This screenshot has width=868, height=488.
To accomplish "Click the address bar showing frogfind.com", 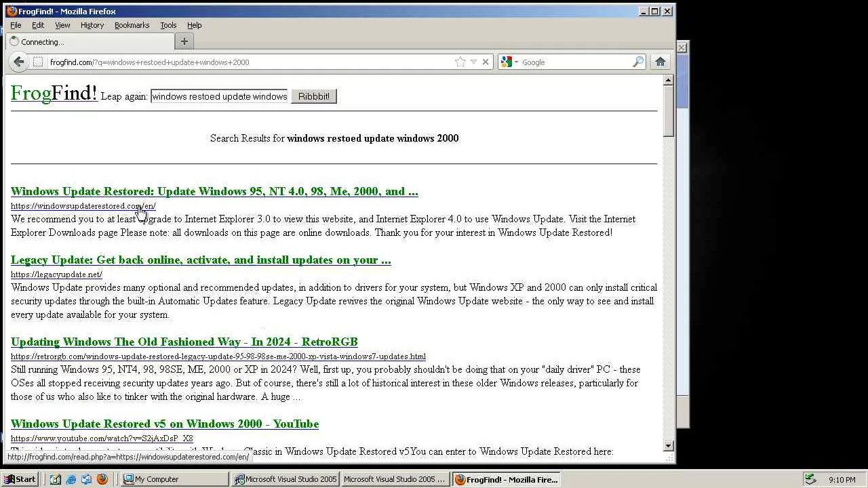I will click(x=251, y=62).
